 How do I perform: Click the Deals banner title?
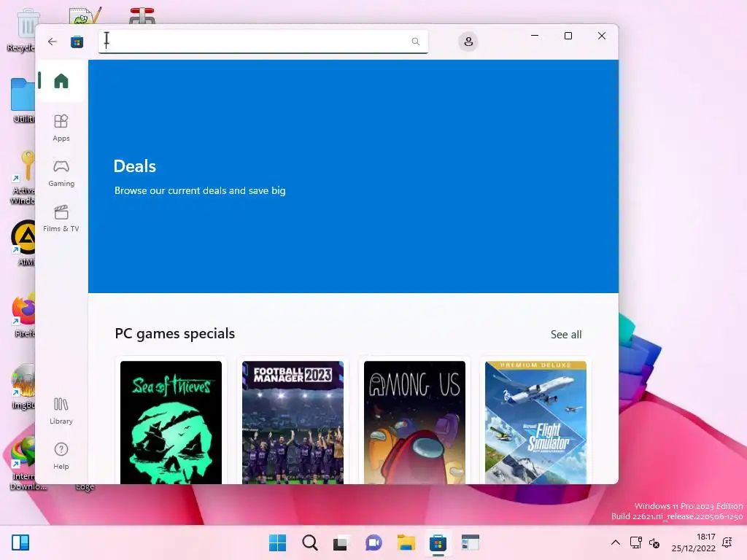tap(135, 166)
